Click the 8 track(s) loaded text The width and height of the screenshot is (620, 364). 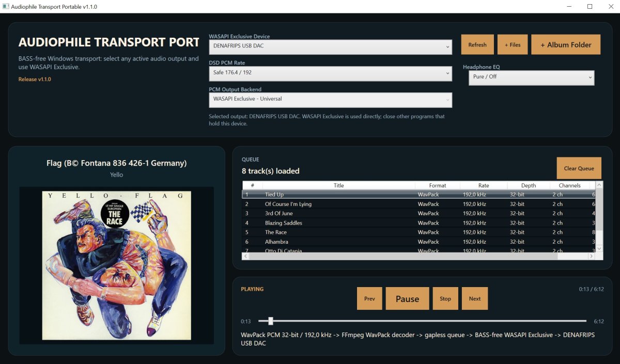271,171
